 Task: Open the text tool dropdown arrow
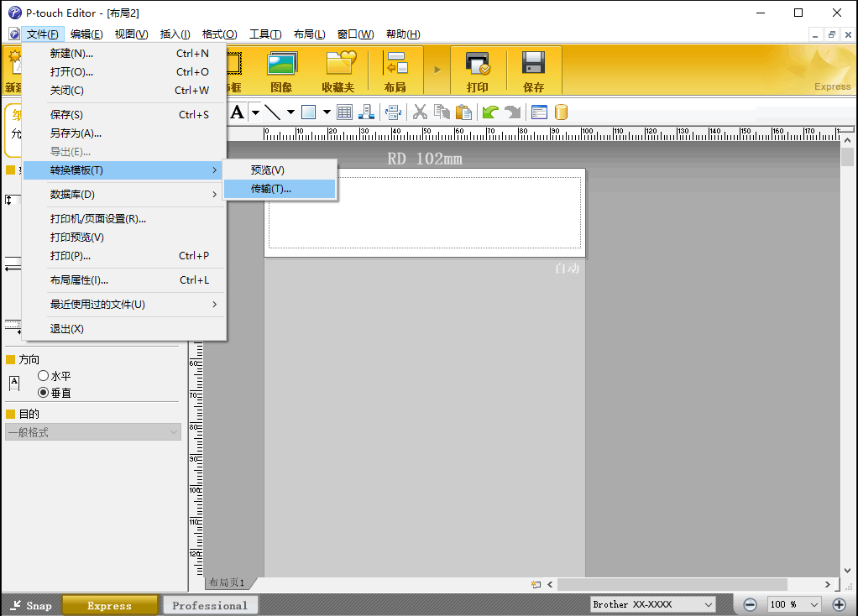click(255, 112)
